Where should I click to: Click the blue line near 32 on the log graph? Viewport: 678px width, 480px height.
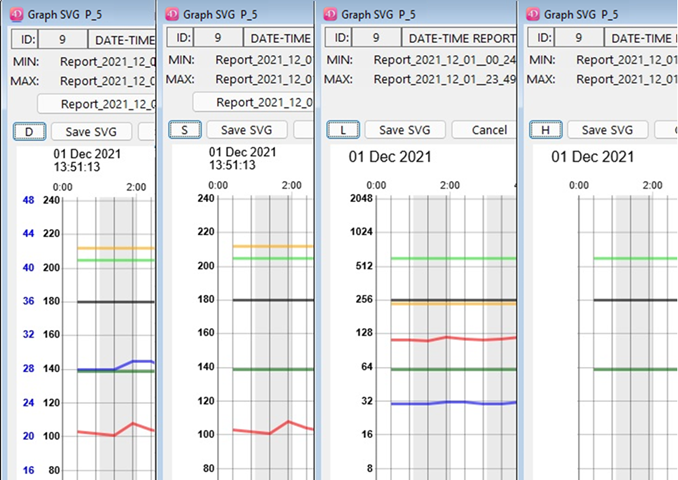[450, 402]
